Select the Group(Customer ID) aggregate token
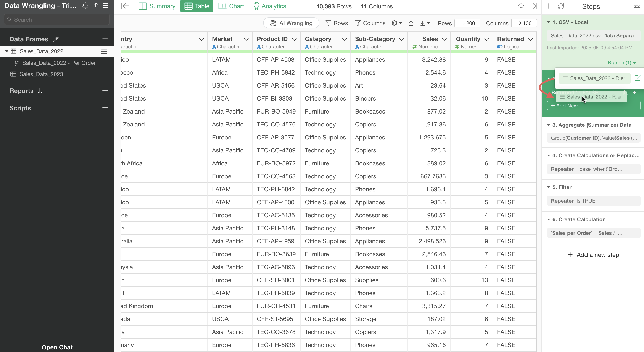 594,138
